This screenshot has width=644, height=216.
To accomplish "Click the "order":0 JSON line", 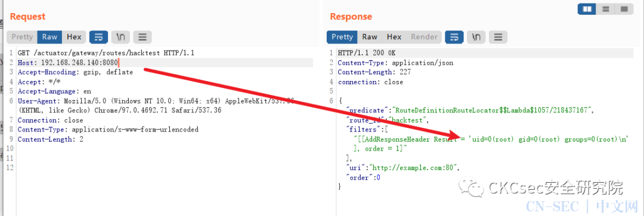I will click(x=364, y=177).
